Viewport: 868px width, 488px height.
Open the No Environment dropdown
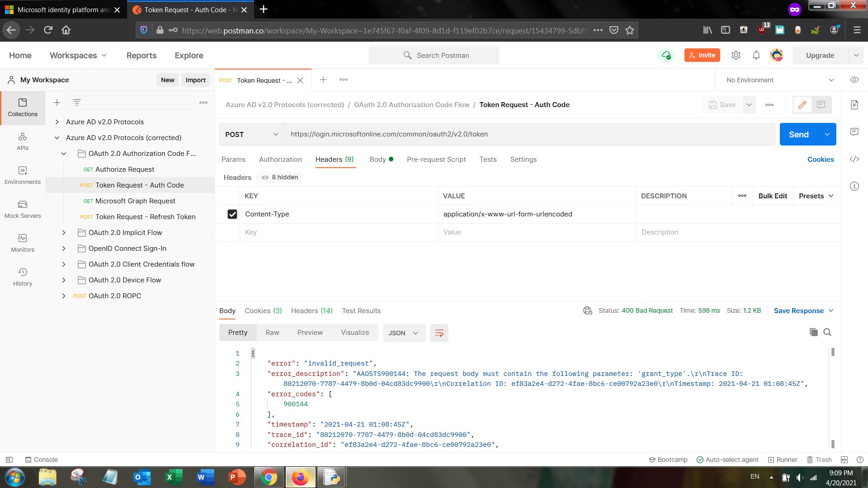pyautogui.click(x=778, y=80)
